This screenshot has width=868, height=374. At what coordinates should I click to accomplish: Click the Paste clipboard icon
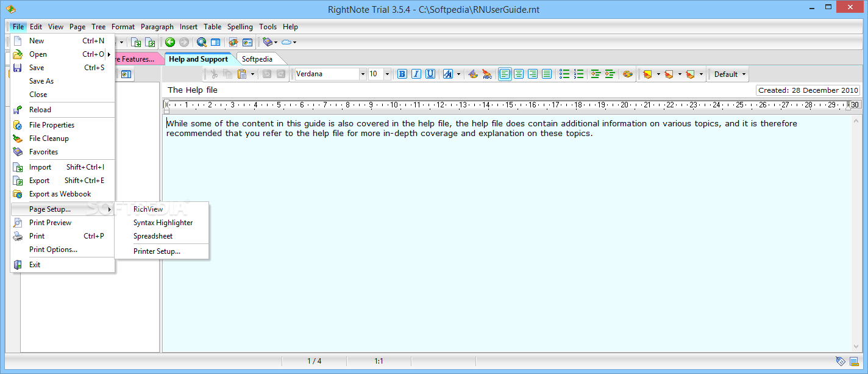pyautogui.click(x=242, y=74)
